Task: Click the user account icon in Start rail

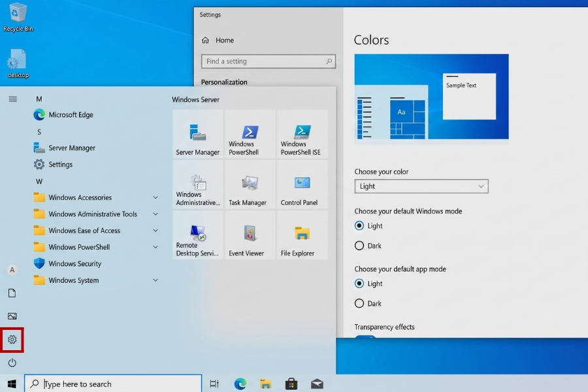Action: [12, 270]
